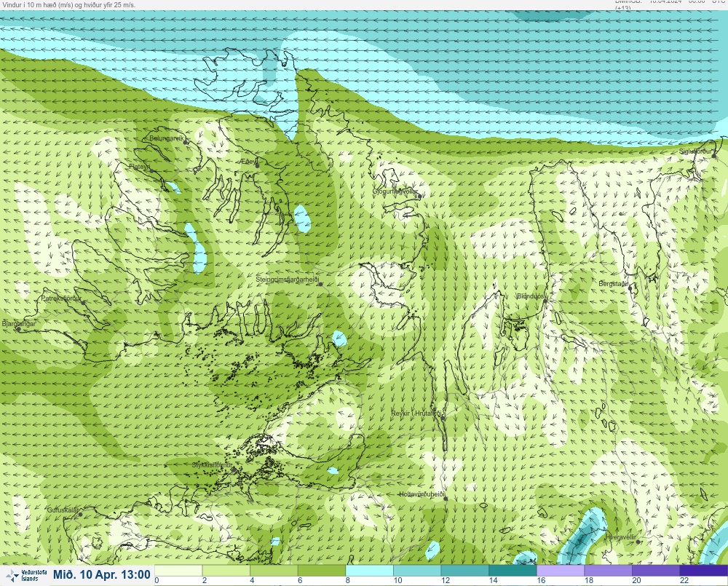Click the legend value 22

click(684, 580)
